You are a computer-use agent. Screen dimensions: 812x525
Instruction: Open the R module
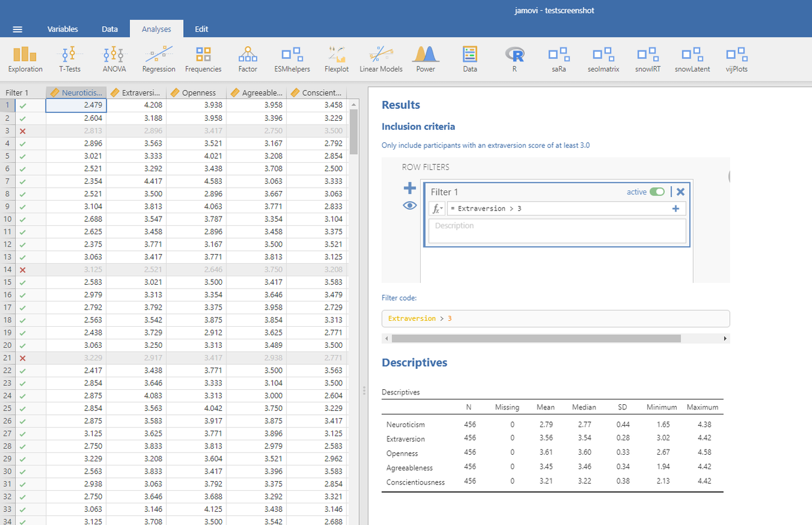point(515,59)
